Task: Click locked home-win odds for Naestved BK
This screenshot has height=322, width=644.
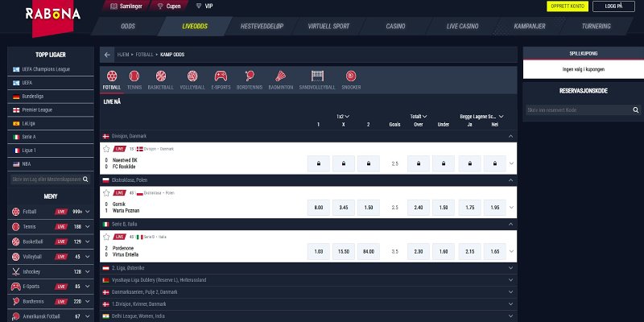Action: click(318, 163)
